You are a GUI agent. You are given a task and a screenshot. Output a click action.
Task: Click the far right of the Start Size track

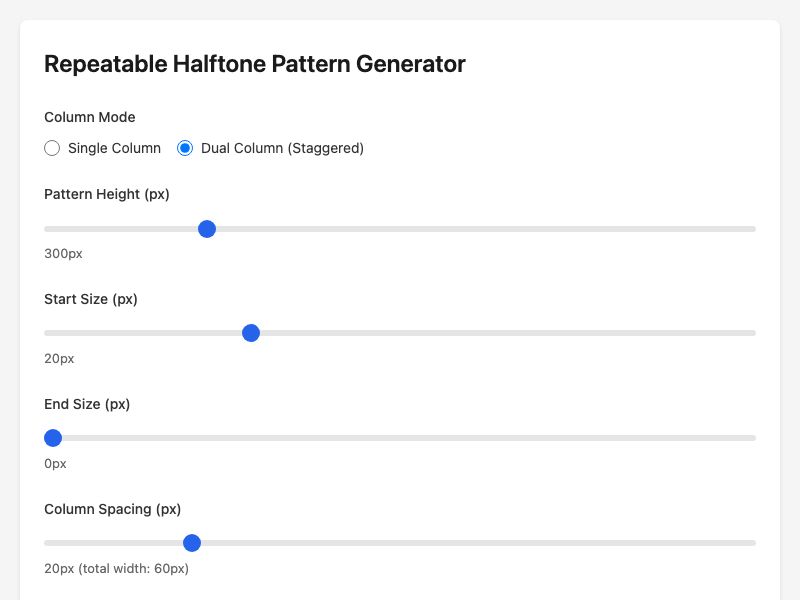(x=750, y=333)
